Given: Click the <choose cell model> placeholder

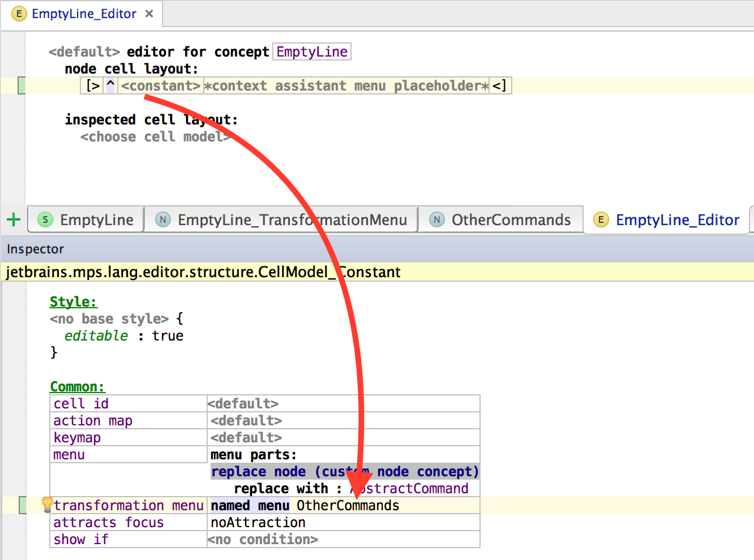Looking at the screenshot, I should pos(155,136).
